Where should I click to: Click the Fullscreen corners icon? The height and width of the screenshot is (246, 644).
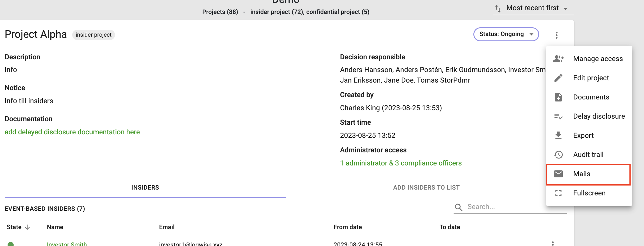pyautogui.click(x=558, y=193)
